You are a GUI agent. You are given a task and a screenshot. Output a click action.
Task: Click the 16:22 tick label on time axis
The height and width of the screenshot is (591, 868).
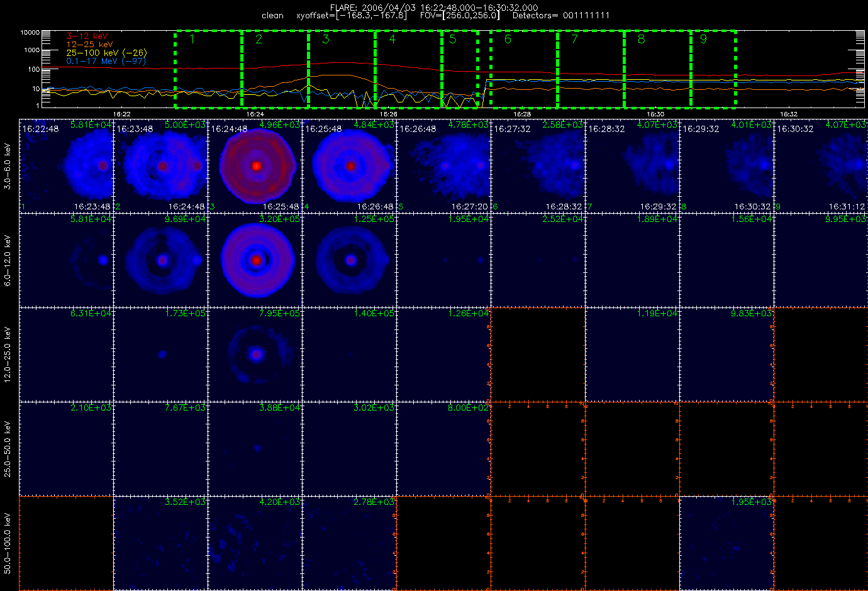click(x=121, y=114)
